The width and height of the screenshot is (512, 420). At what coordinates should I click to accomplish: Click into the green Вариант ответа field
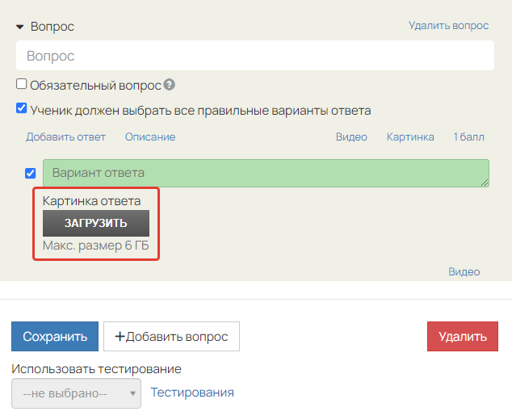click(x=266, y=173)
